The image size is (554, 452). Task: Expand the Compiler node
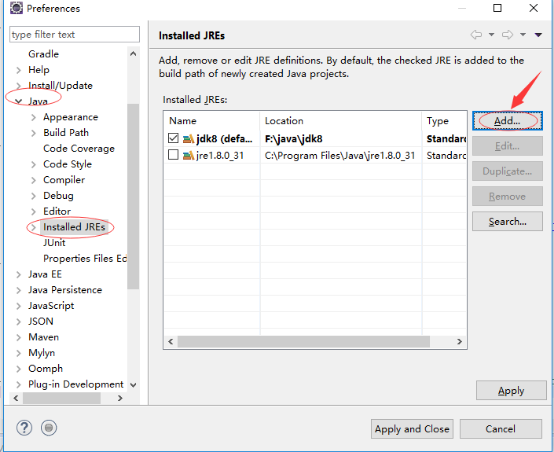(34, 180)
